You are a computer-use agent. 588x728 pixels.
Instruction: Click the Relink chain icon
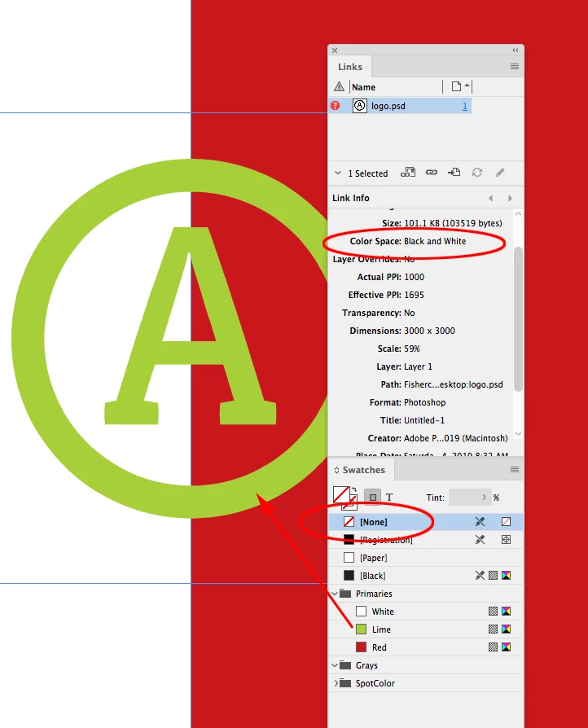(432, 173)
